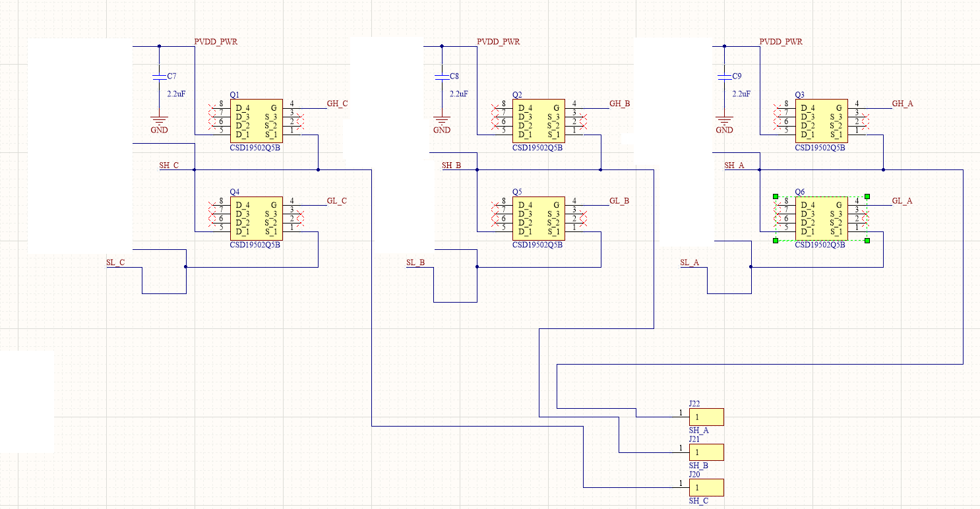Image resolution: width=980 pixels, height=509 pixels.
Task: Select the J20 connector body
Action: [706, 487]
